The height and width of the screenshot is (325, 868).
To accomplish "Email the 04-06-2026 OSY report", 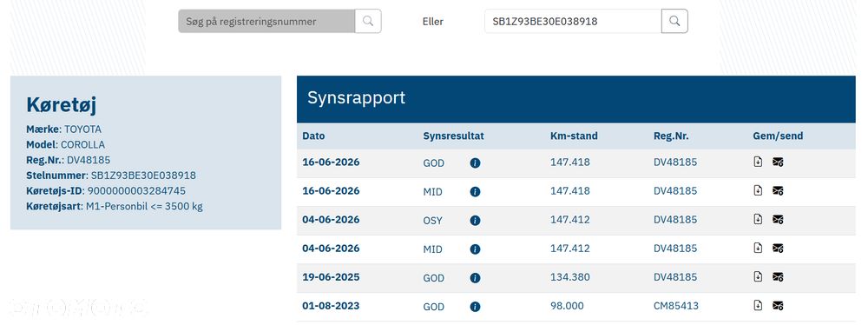I will point(778,220).
